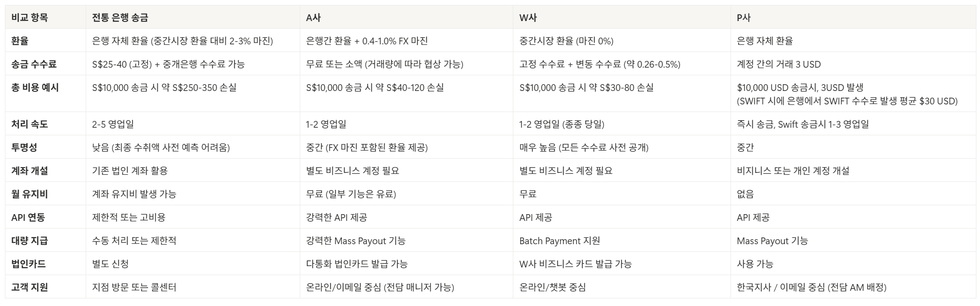This screenshot has width=980, height=306.
Task: Select the 'W사' column header
Action: point(528,17)
